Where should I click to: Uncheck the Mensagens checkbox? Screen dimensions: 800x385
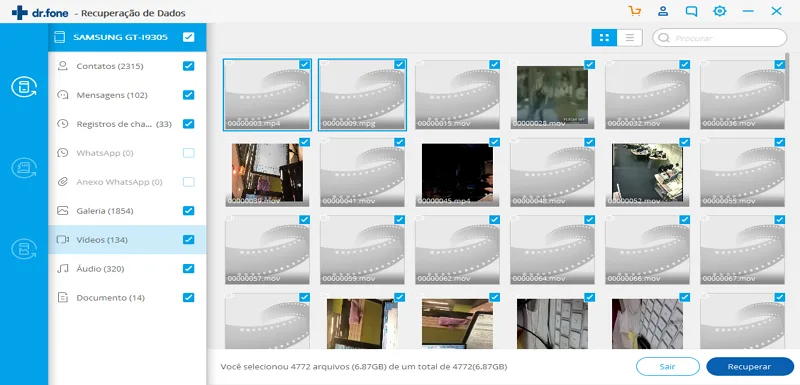point(188,95)
